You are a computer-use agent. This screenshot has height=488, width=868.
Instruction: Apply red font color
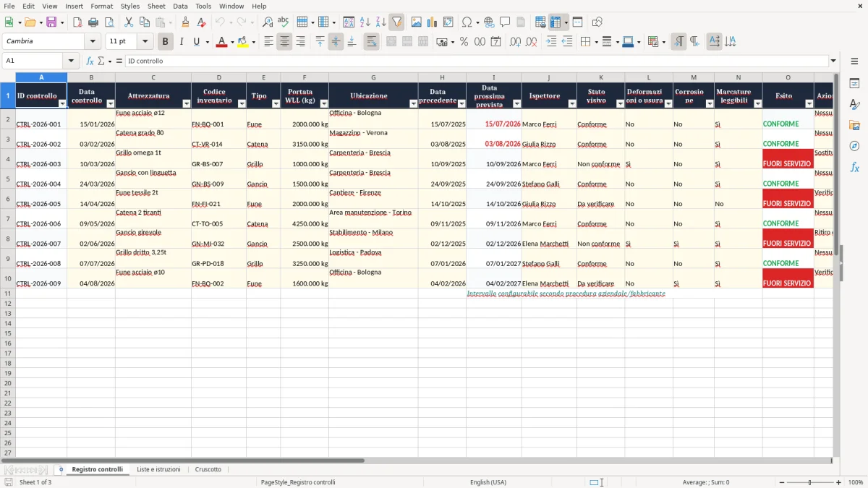[222, 42]
